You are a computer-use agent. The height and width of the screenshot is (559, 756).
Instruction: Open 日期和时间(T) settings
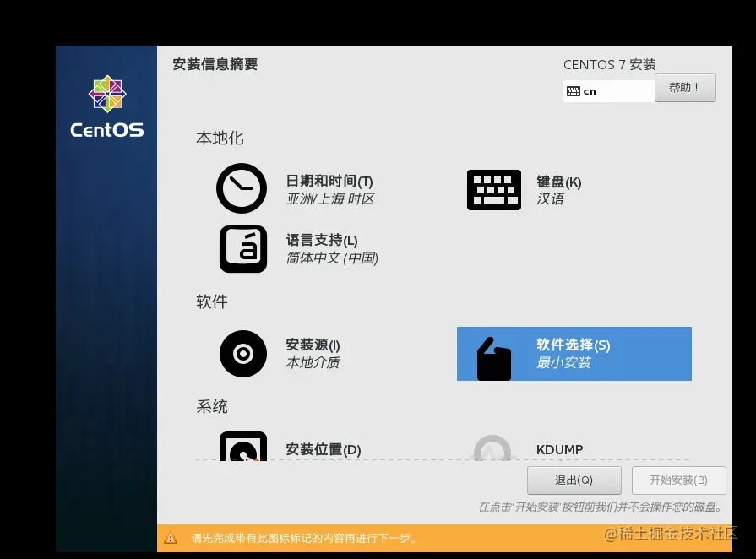[329, 182]
